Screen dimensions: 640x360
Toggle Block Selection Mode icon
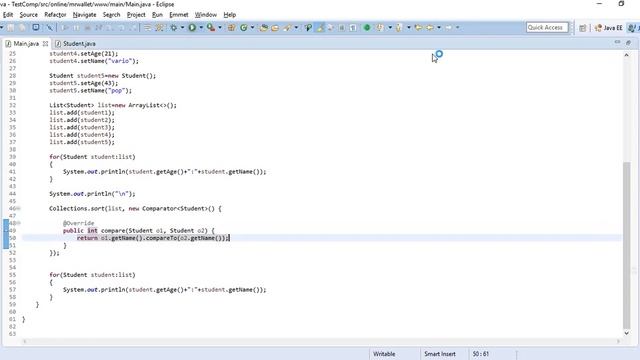[342, 27]
